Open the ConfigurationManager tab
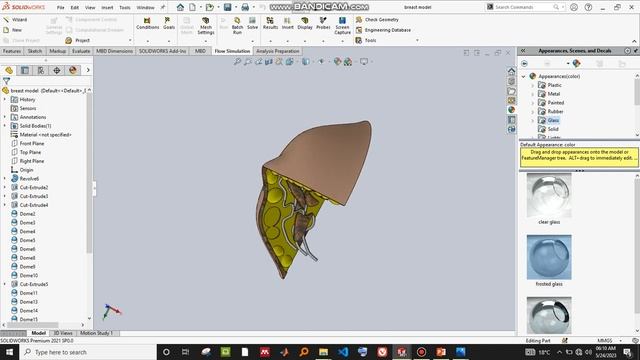Screen dimensions: 640x360 41,70
